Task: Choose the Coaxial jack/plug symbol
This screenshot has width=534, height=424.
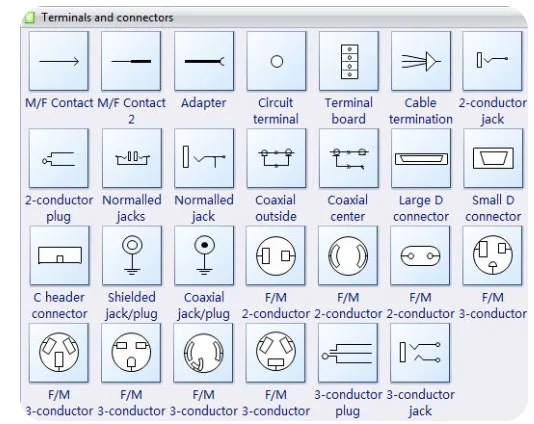Action: pyautogui.click(x=204, y=255)
